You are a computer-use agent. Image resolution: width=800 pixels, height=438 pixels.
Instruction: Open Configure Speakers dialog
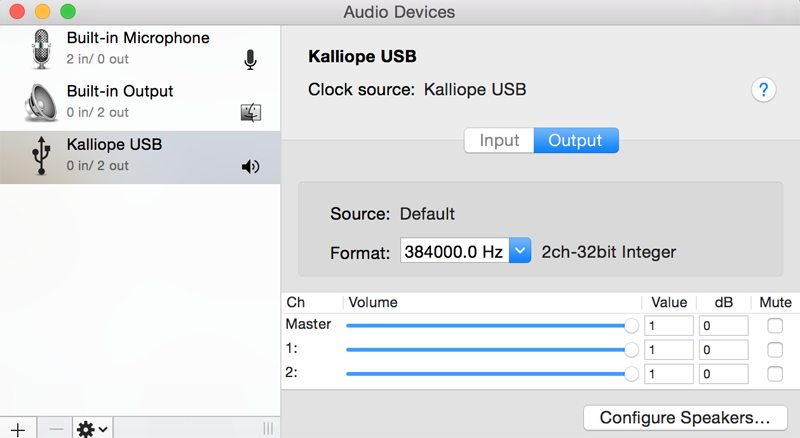tap(685, 418)
